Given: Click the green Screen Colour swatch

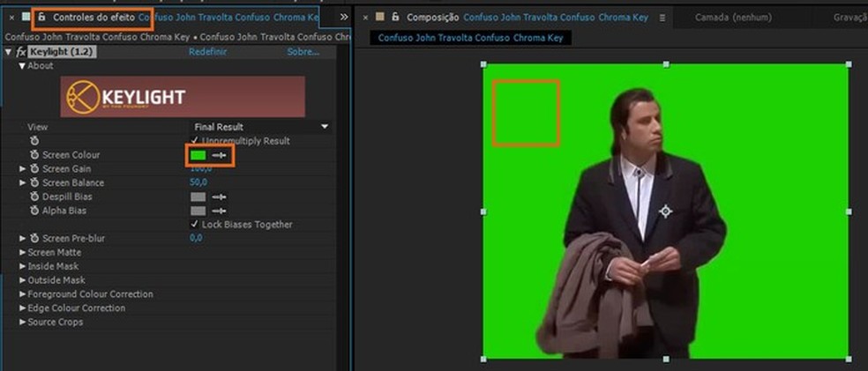Looking at the screenshot, I should [198, 155].
